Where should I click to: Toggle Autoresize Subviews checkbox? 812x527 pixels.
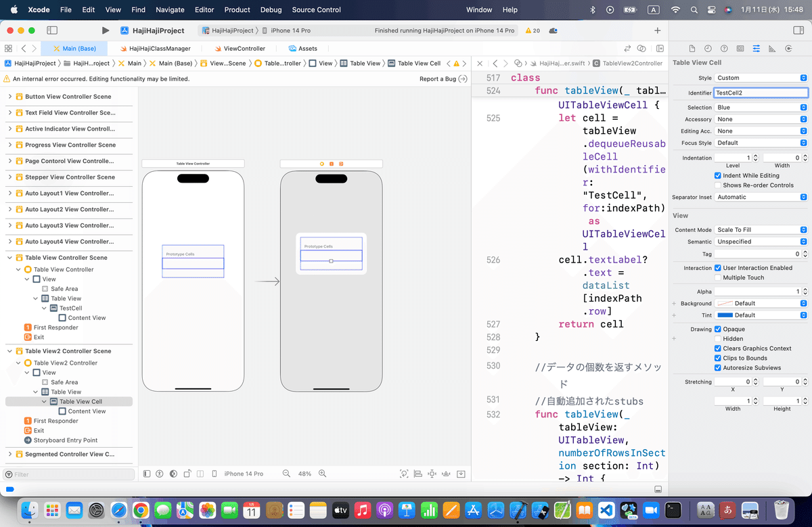pyautogui.click(x=718, y=367)
